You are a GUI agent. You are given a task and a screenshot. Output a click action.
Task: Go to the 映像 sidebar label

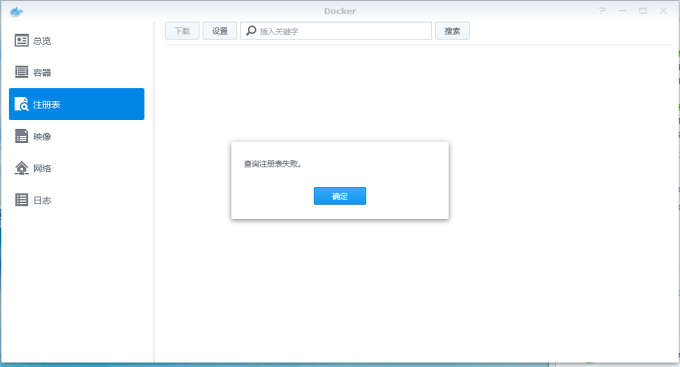(42, 137)
